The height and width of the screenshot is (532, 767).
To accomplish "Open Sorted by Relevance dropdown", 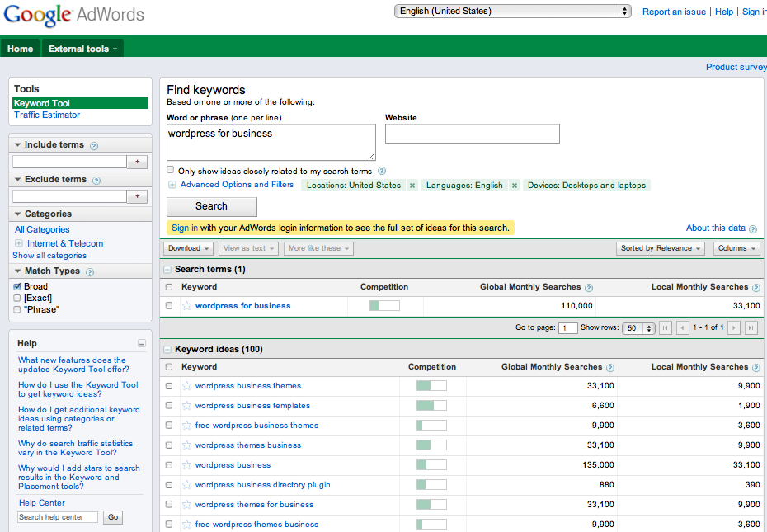I will (661, 248).
